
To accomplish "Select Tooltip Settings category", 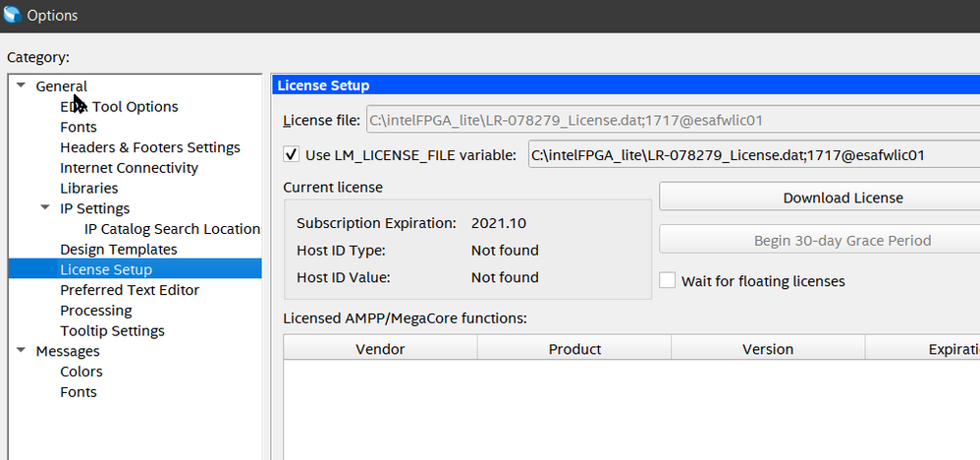I will pyautogui.click(x=112, y=331).
